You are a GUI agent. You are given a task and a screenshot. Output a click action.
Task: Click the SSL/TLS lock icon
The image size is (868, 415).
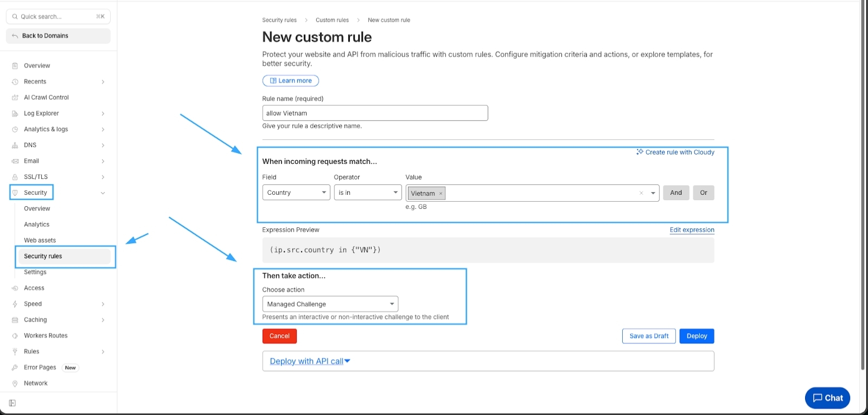pos(15,177)
